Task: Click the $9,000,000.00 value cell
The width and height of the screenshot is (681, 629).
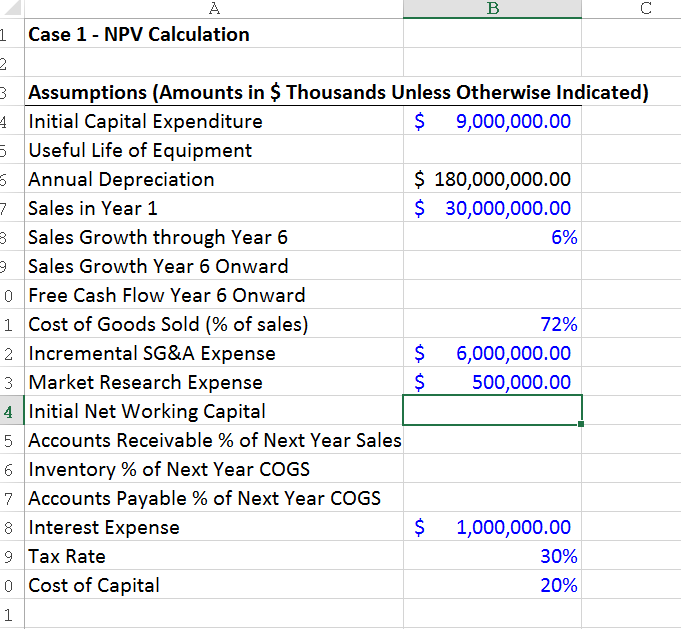Action: tap(492, 121)
